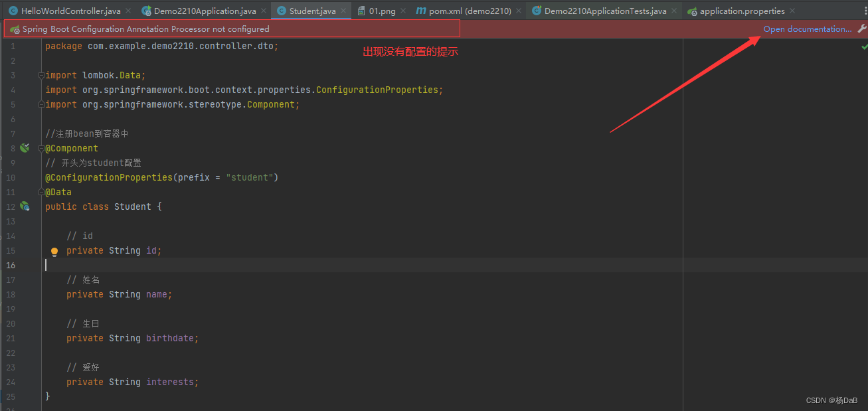Click the Spring bean gutter icon beside @Component
Viewport: 868px width, 411px height.
(25, 148)
